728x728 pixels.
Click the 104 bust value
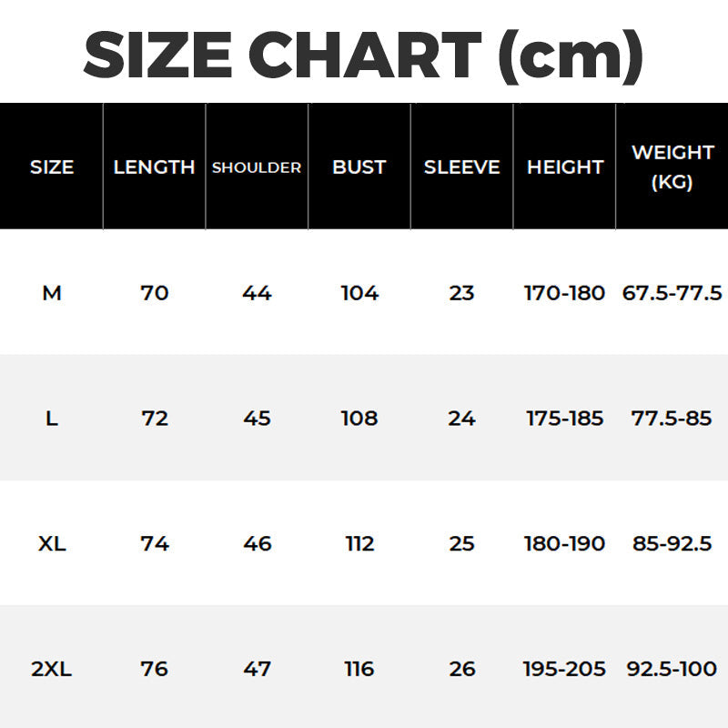point(359,293)
